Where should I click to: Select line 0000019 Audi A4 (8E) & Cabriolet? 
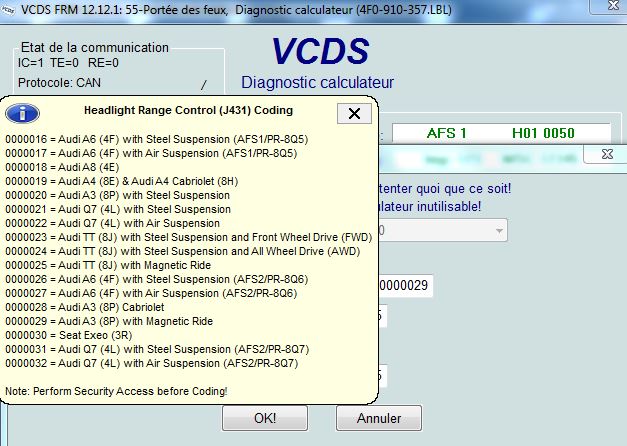point(122,181)
